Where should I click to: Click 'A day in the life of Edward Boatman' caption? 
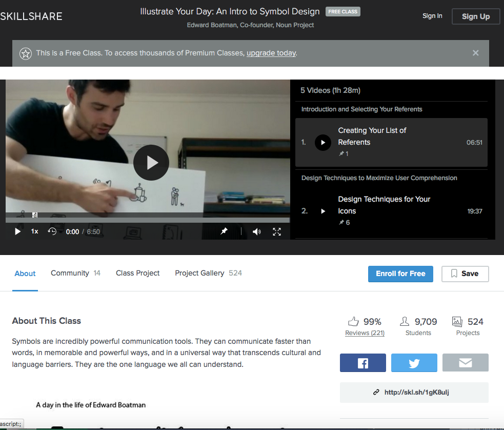tap(91, 405)
